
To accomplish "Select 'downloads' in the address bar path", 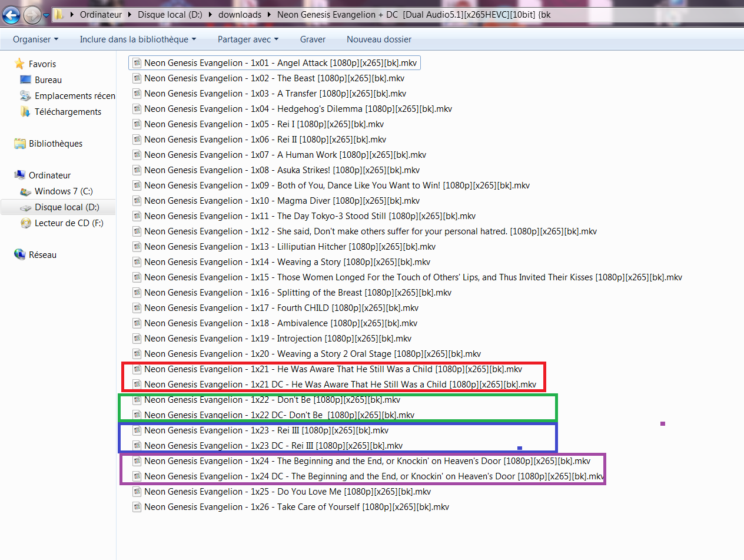I will pos(240,15).
